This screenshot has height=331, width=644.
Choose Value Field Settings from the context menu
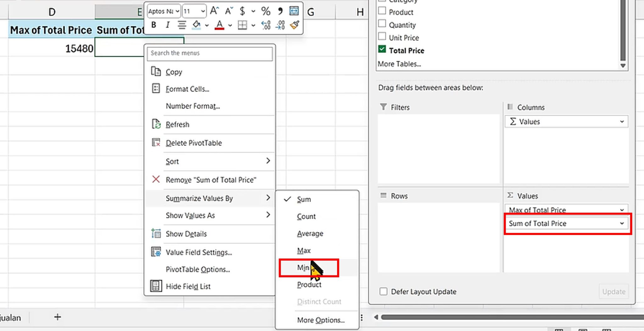[199, 252]
